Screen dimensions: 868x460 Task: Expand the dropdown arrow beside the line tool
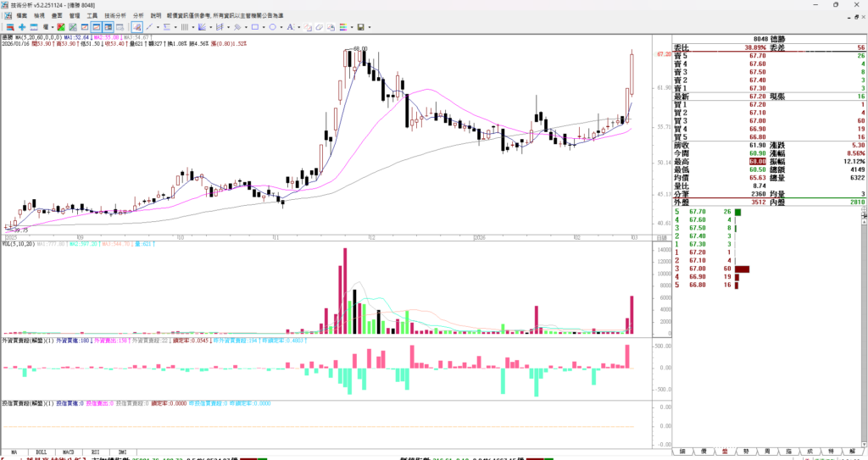159,27
